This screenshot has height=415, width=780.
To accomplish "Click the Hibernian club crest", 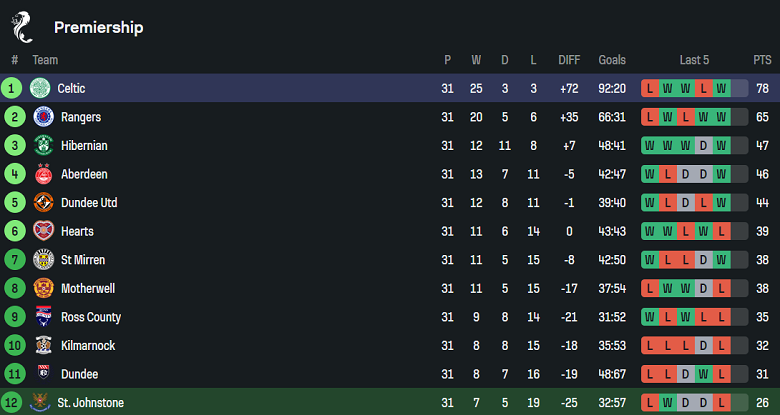I will [x=40, y=146].
